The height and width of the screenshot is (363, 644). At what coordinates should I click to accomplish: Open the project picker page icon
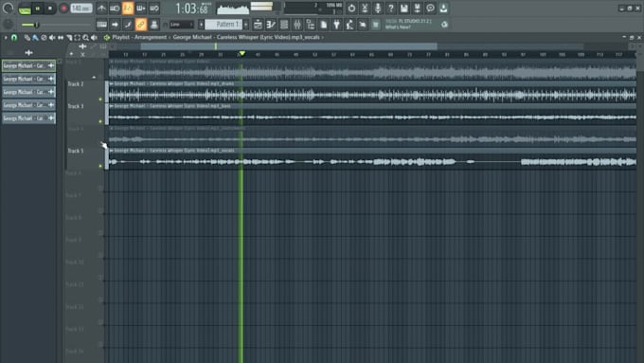(x=323, y=25)
